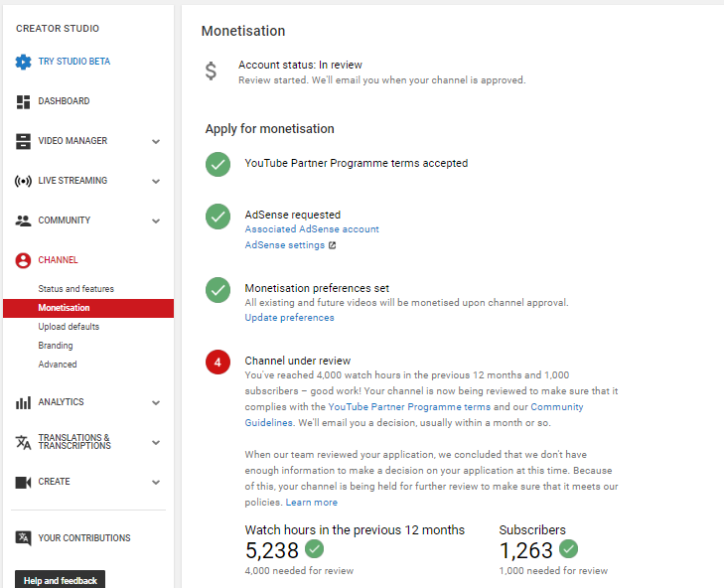The image size is (724, 588).
Task: Click the red step 4 circle
Action: coord(217,362)
